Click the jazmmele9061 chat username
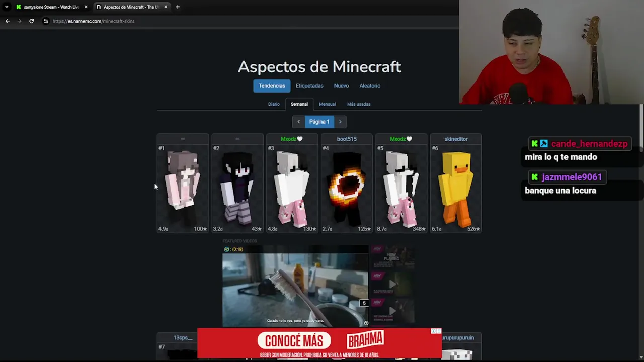 [x=572, y=177]
